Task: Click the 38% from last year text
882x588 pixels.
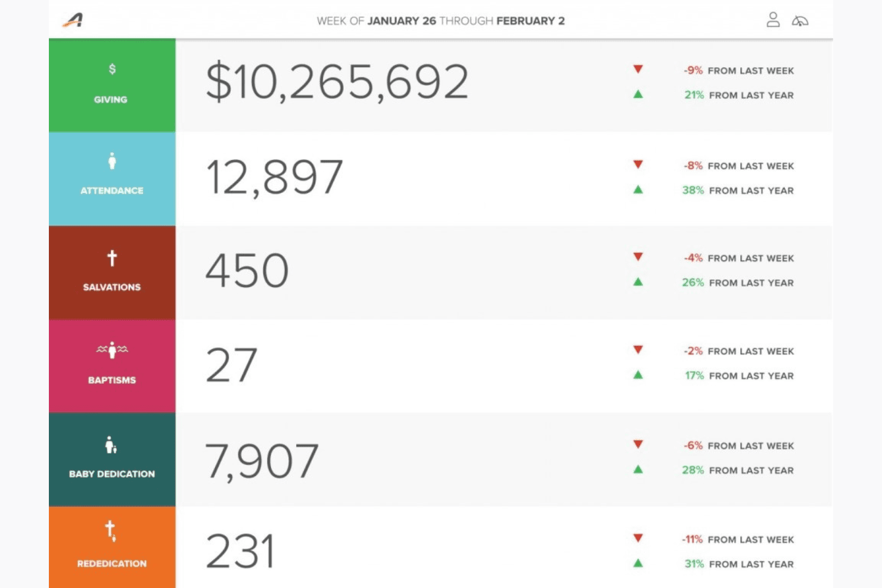Action: [x=738, y=190]
